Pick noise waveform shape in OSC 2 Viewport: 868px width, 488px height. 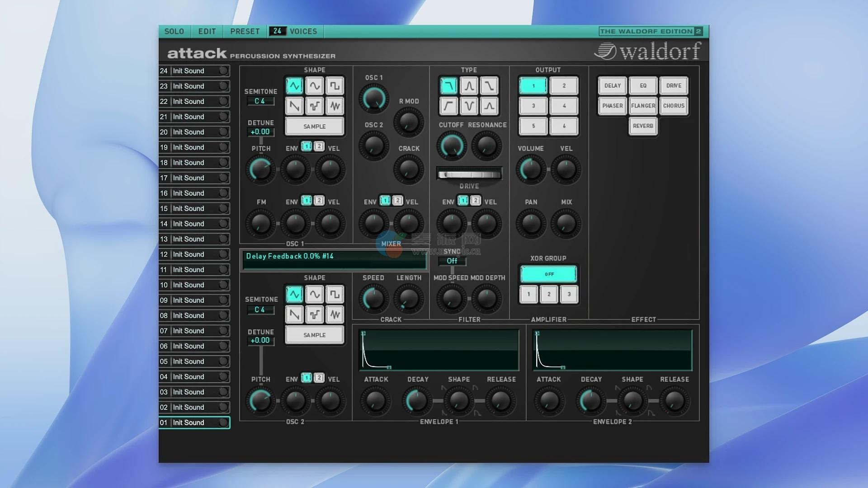click(335, 314)
